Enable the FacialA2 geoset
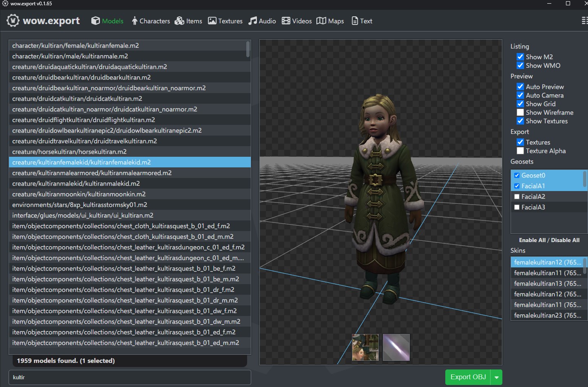The height and width of the screenshot is (387, 588). [517, 196]
